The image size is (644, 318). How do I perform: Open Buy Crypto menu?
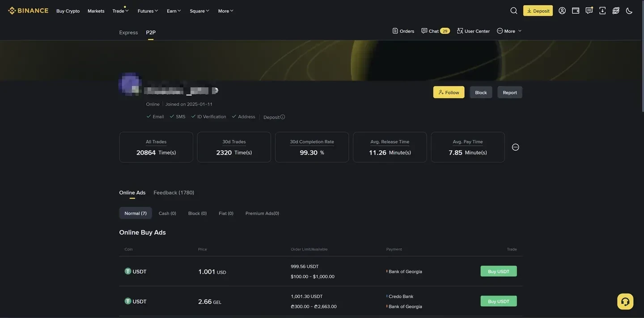pos(68,11)
